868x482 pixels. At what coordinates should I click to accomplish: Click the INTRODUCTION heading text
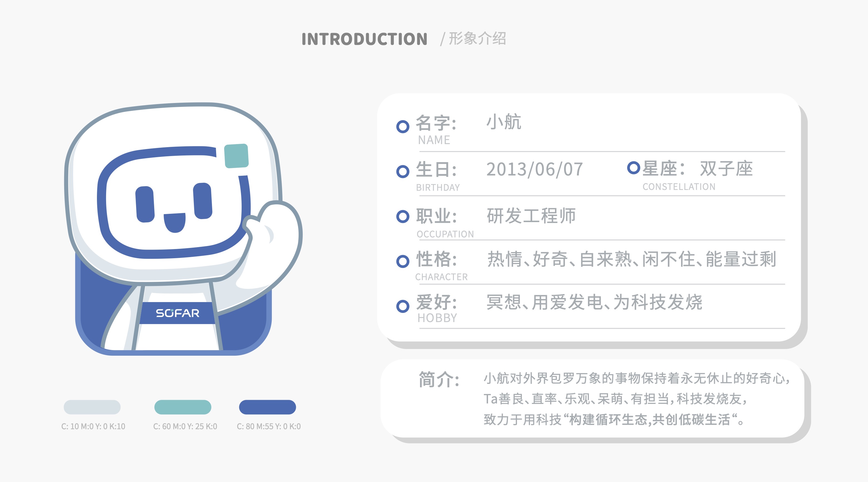click(364, 39)
